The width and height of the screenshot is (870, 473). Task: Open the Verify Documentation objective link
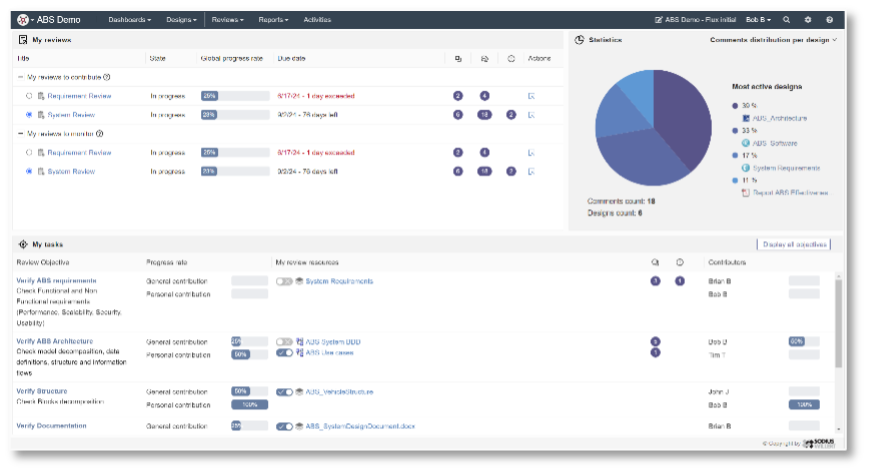click(x=51, y=426)
